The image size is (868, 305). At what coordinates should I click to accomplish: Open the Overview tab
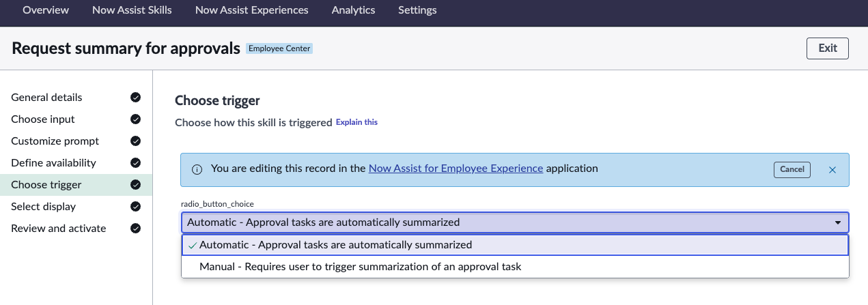pyautogui.click(x=46, y=10)
